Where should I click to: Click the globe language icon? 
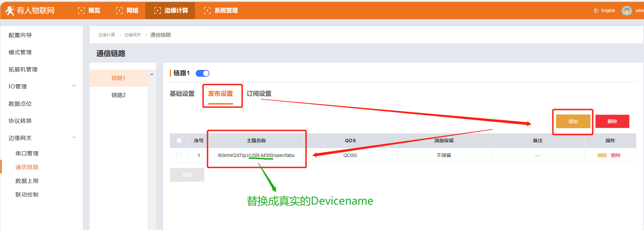[x=596, y=11]
